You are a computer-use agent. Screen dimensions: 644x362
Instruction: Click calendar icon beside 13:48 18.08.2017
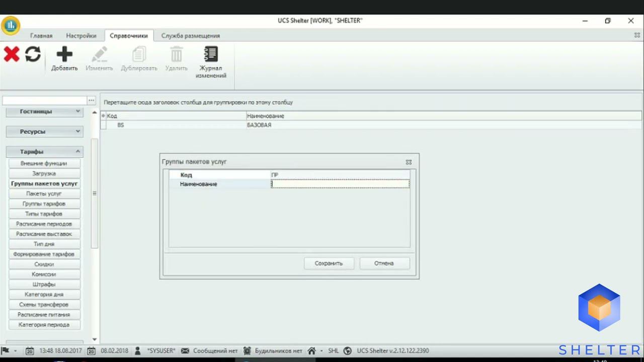click(x=30, y=350)
